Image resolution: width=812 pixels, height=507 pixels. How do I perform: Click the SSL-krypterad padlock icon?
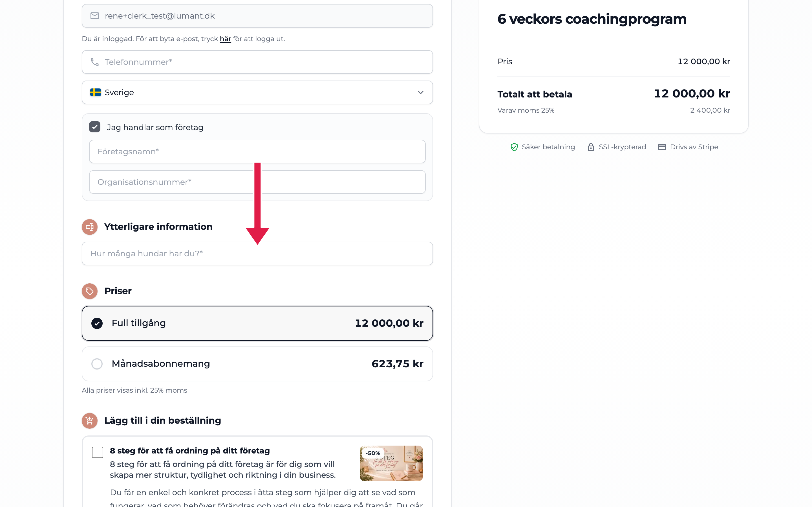[591, 147]
